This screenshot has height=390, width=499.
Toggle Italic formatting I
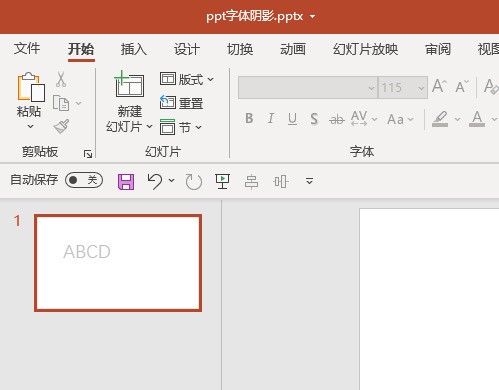tap(271, 118)
